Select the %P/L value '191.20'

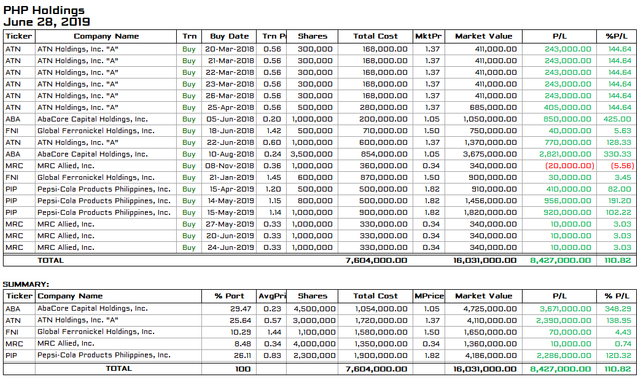coord(619,201)
